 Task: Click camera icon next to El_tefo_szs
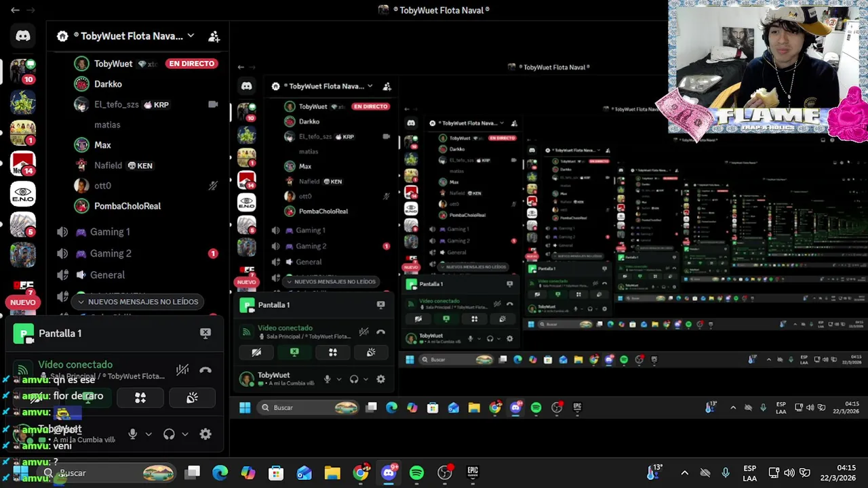pyautogui.click(x=213, y=104)
